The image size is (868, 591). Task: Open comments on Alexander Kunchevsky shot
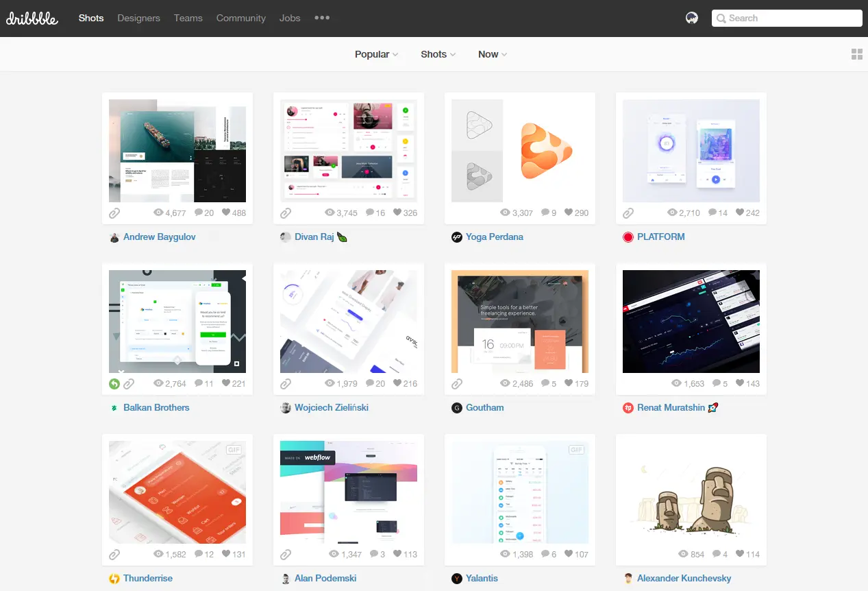pos(720,554)
